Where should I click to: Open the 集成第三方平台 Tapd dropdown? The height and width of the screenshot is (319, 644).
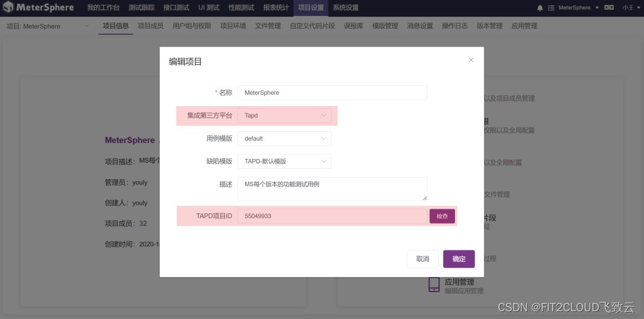[x=284, y=116]
